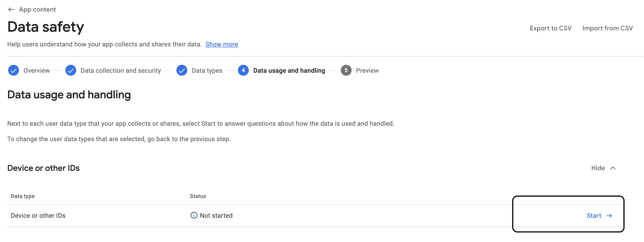Click the Overview step checkmark icon

coord(14,70)
